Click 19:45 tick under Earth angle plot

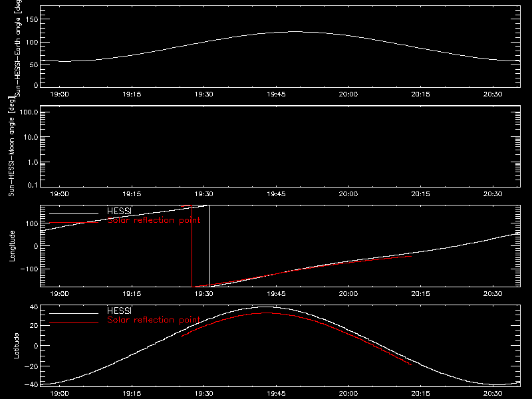tap(276, 94)
